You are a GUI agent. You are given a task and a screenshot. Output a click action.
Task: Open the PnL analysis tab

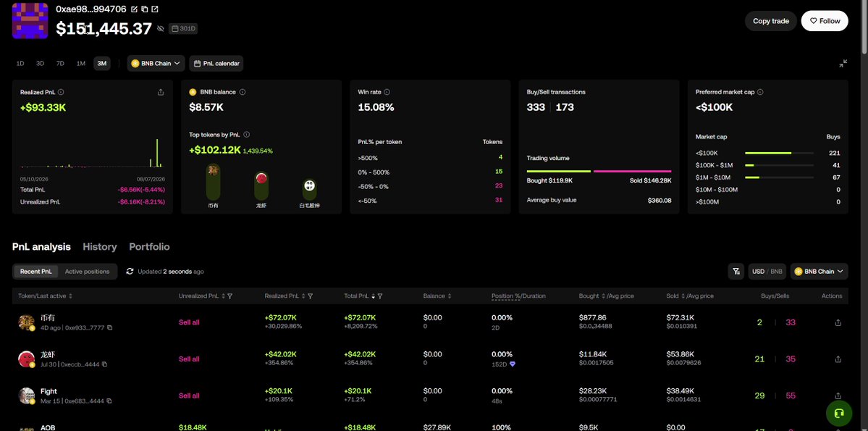[x=41, y=247]
